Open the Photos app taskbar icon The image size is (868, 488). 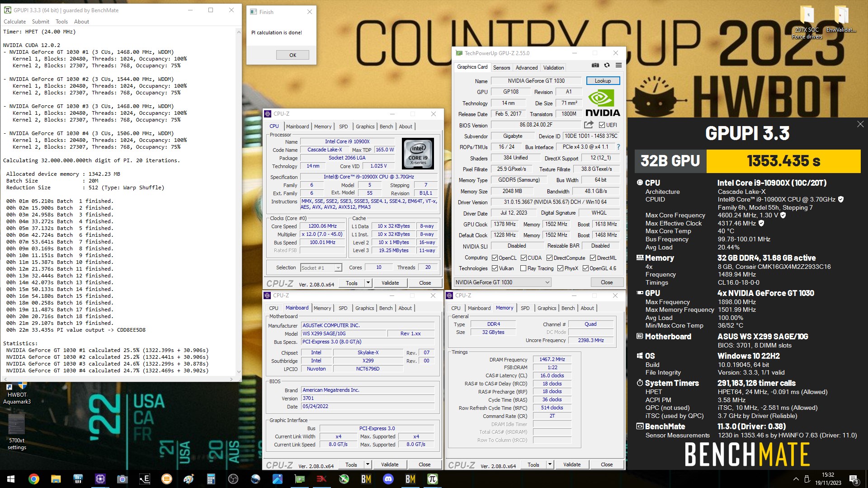click(x=277, y=479)
